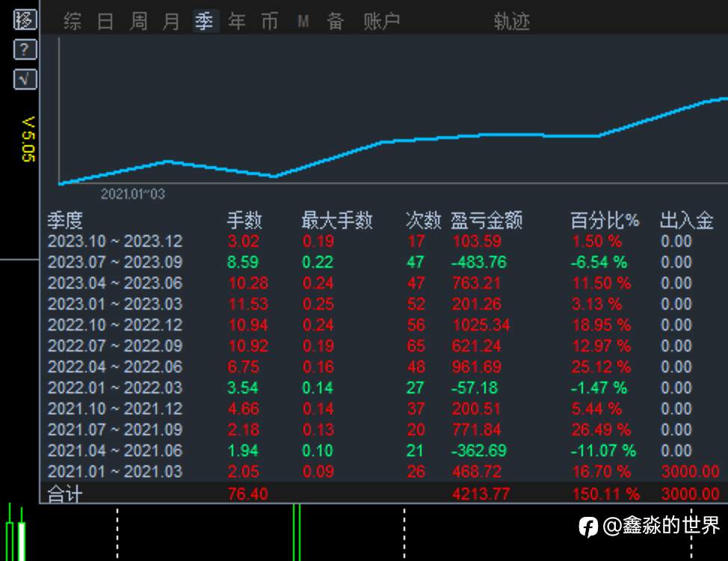Click the √ square-root icon
The height and width of the screenshot is (561, 728).
(24, 79)
